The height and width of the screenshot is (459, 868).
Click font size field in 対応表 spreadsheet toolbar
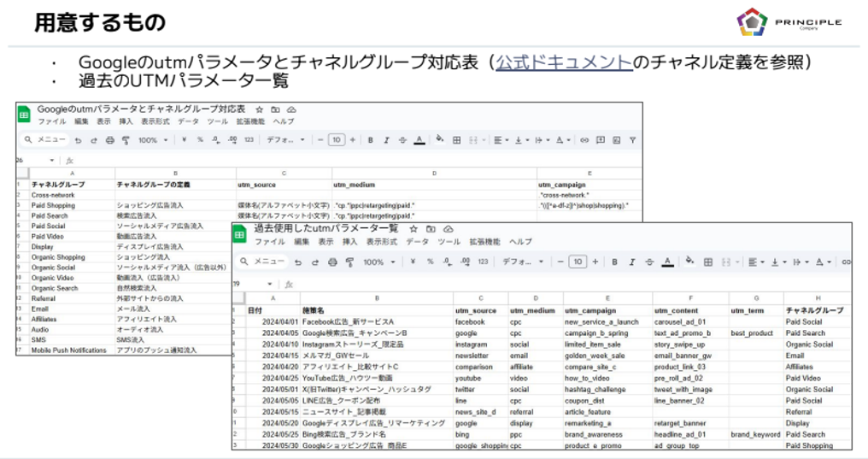[337, 140]
